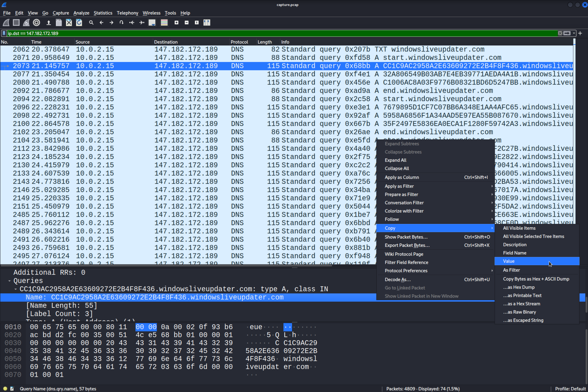Image resolution: width=588 pixels, height=392 pixels.
Task: Zoom in packet text with plus icon
Action: click(x=177, y=23)
